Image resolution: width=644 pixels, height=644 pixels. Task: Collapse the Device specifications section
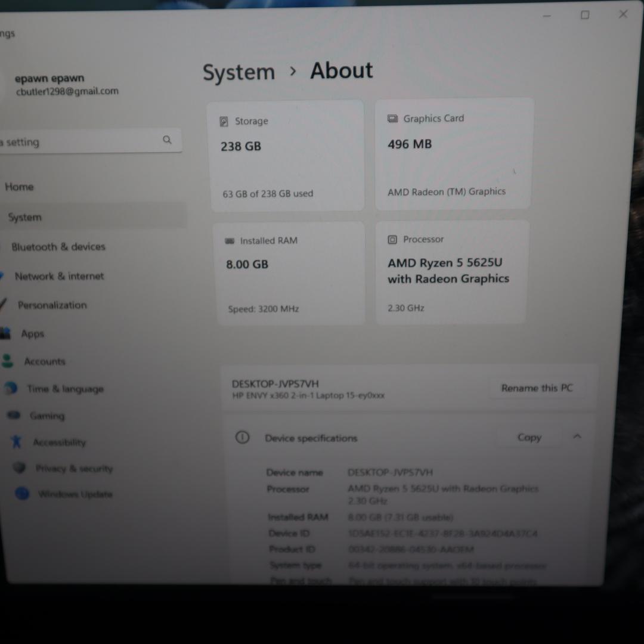tap(577, 436)
